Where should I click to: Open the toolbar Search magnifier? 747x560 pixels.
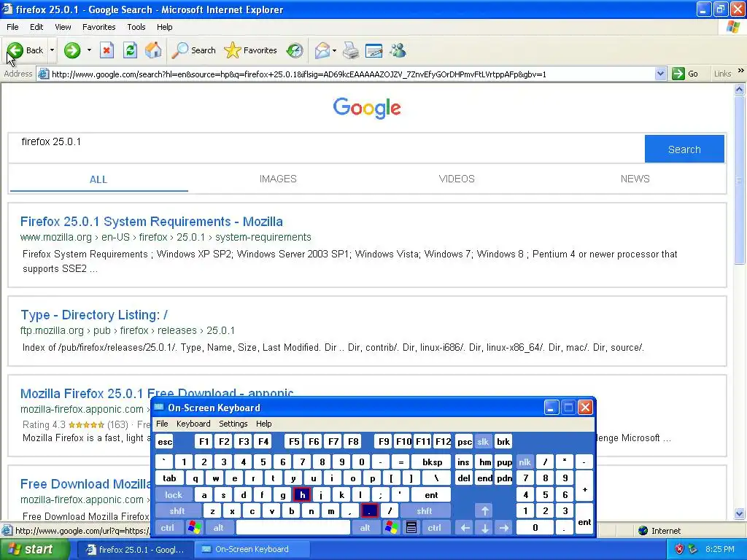tap(179, 50)
